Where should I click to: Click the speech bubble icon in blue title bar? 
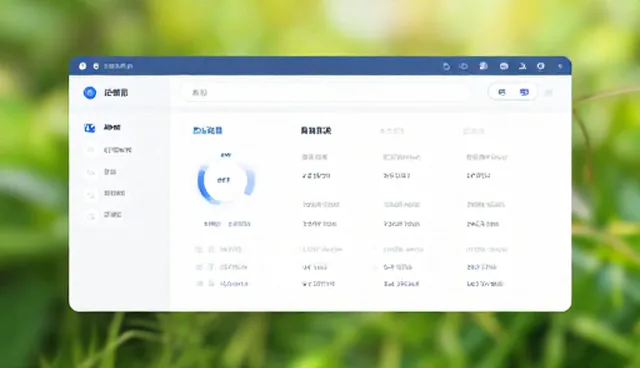click(504, 66)
